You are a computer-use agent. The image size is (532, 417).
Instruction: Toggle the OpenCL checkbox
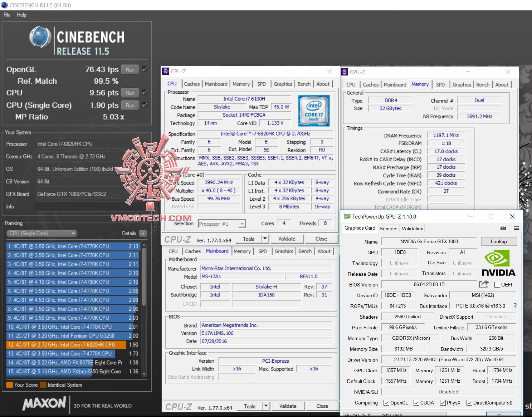point(386,403)
